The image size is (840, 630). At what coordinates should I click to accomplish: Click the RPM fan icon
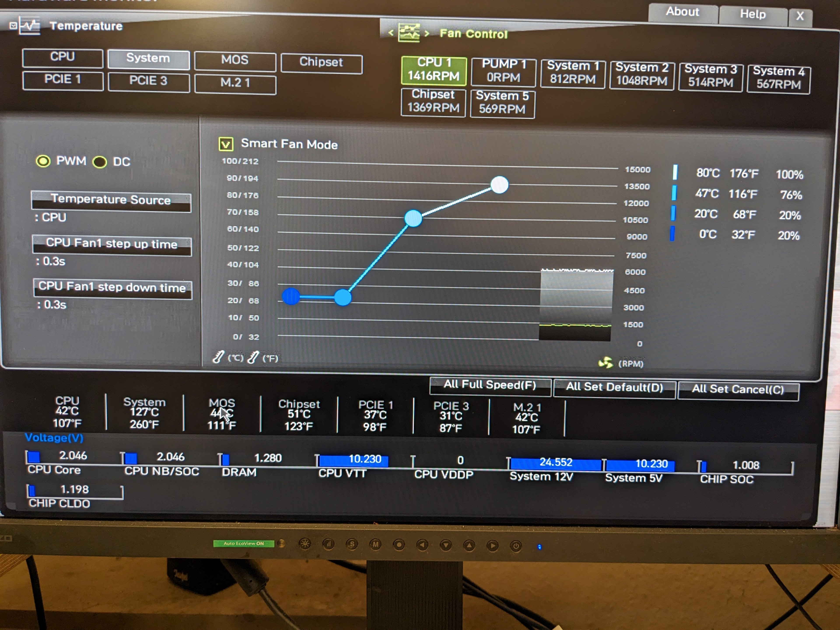click(x=605, y=363)
